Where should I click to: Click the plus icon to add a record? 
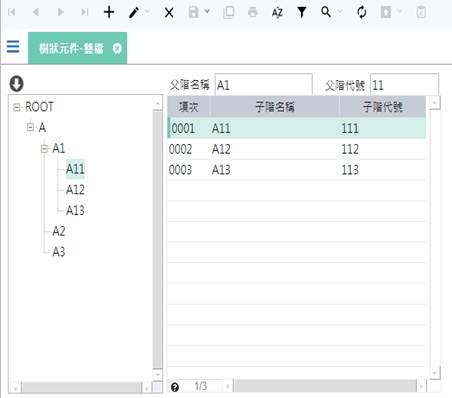[109, 12]
